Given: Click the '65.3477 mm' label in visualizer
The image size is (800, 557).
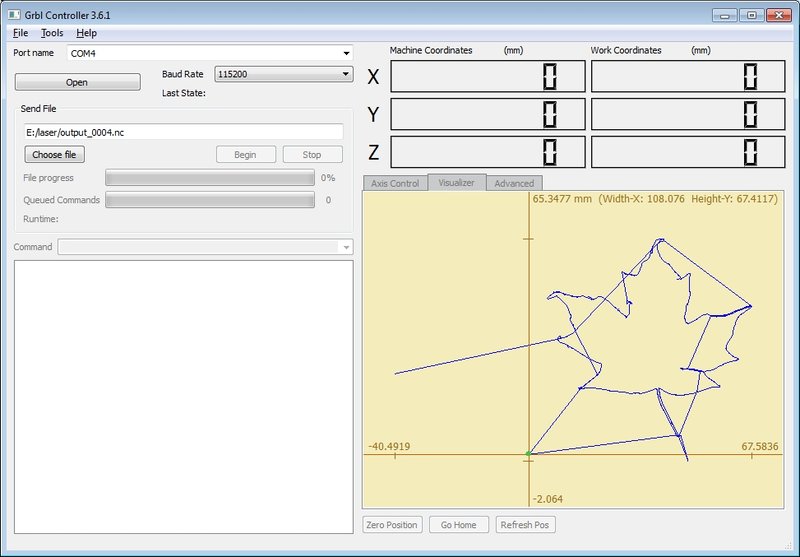Looking at the screenshot, I should [x=562, y=199].
